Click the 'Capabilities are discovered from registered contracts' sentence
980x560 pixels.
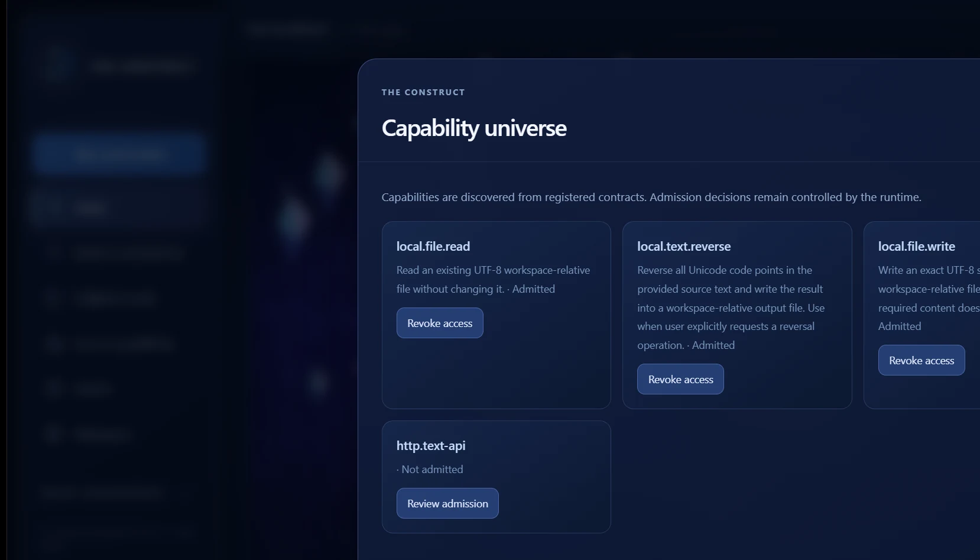coord(514,197)
